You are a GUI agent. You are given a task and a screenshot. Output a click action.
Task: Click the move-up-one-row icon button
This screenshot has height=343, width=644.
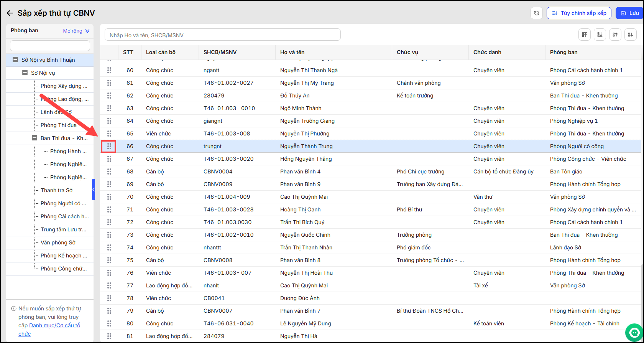(615, 35)
